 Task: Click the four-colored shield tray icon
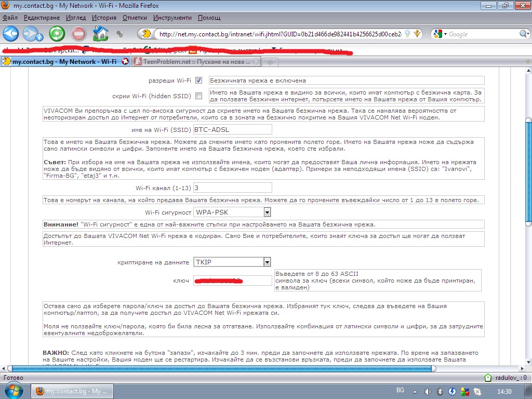tap(464, 392)
